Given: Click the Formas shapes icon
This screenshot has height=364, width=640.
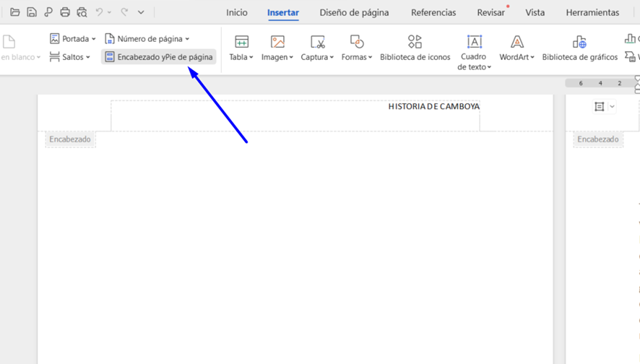Looking at the screenshot, I should 357,42.
